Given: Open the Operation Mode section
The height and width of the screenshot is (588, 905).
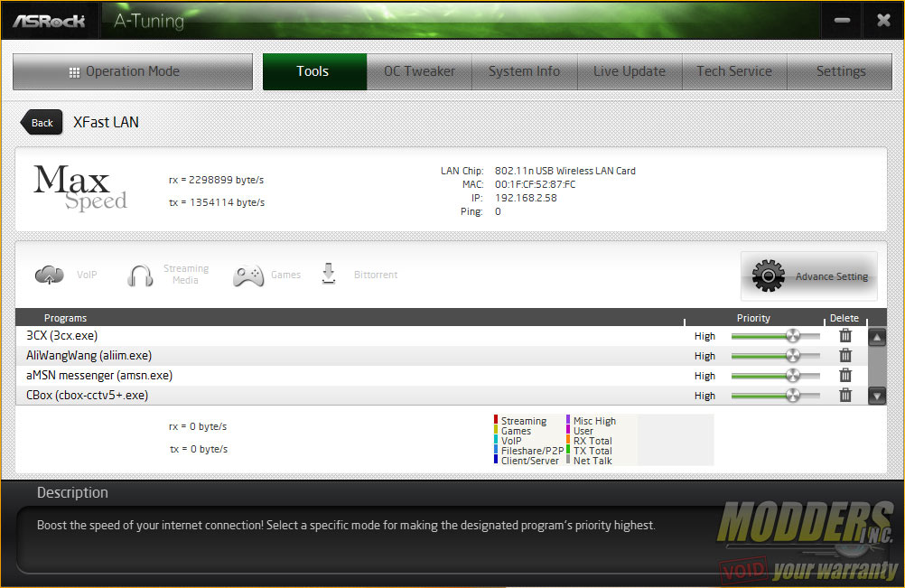Looking at the screenshot, I should (133, 71).
